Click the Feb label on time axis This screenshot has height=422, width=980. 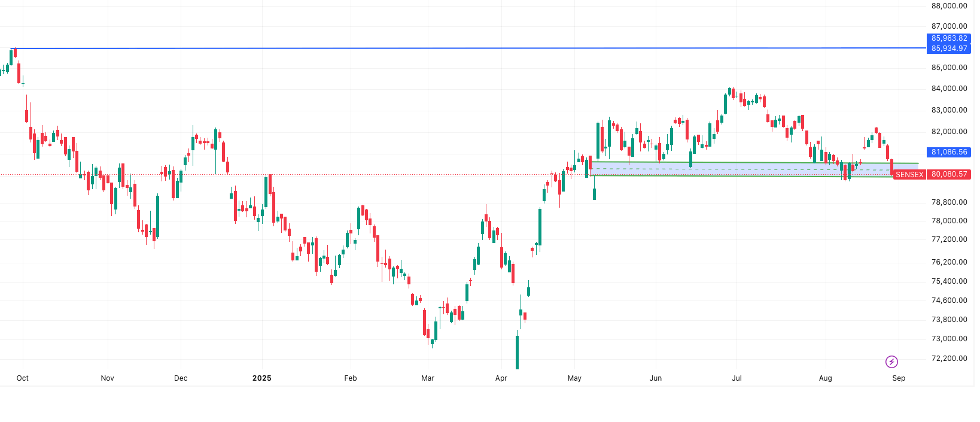tap(351, 378)
